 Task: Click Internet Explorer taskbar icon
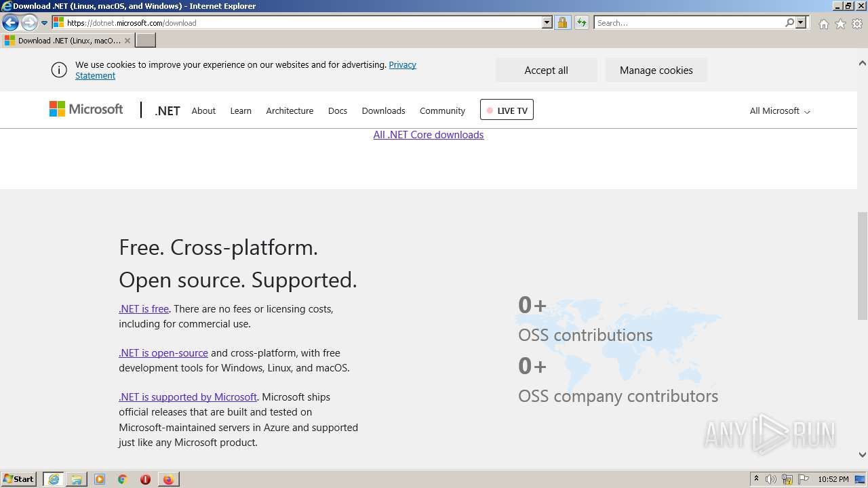coord(54,479)
